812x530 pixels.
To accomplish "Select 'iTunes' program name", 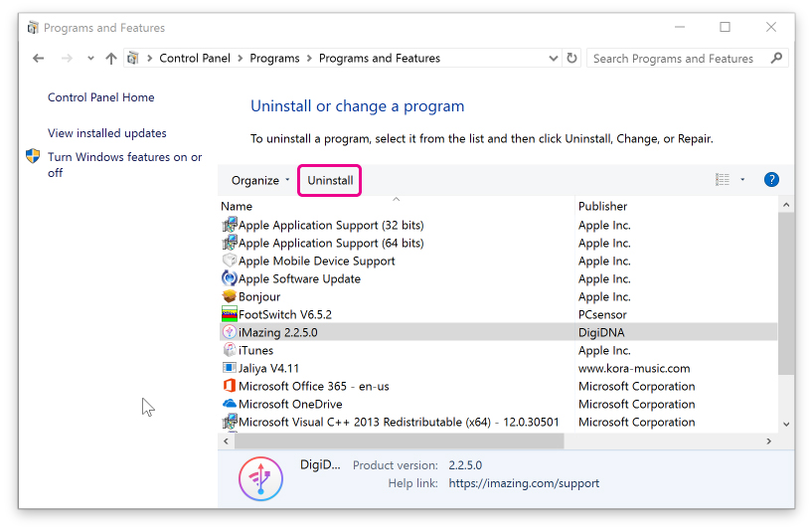I will pyautogui.click(x=255, y=350).
